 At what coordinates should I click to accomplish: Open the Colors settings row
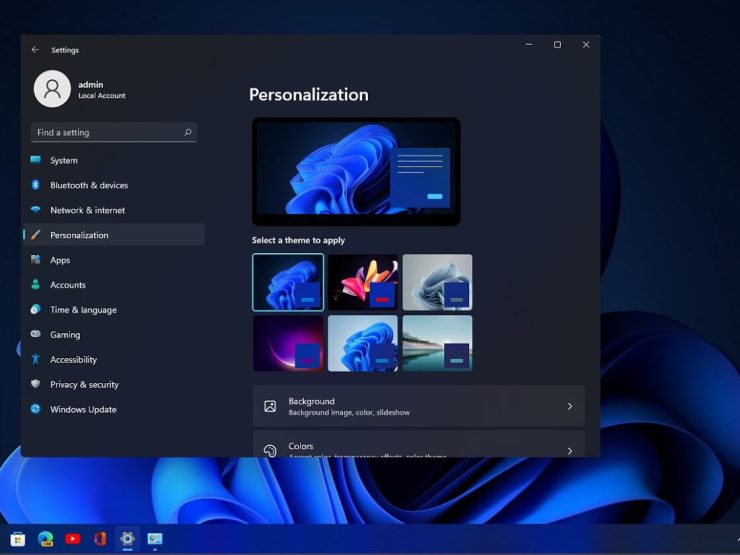(x=419, y=444)
